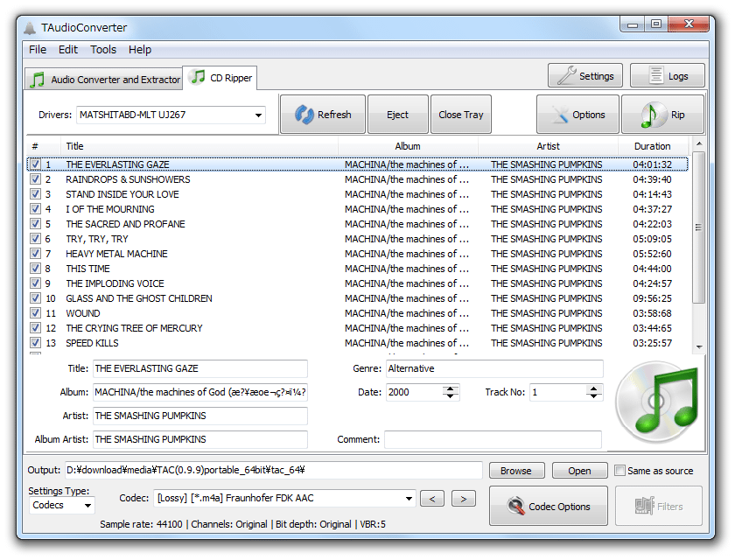
Task: Uncheck track 4 I OF THE MOURNING
Action: click(35, 209)
